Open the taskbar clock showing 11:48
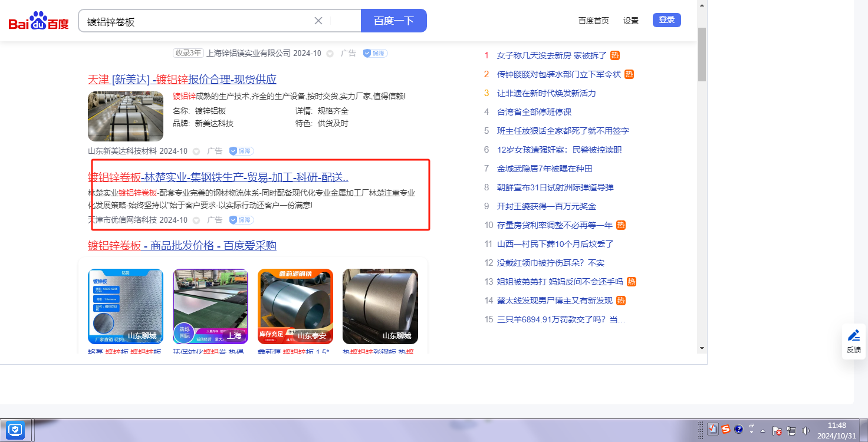Viewport: 868px width, 442px height. (x=836, y=430)
